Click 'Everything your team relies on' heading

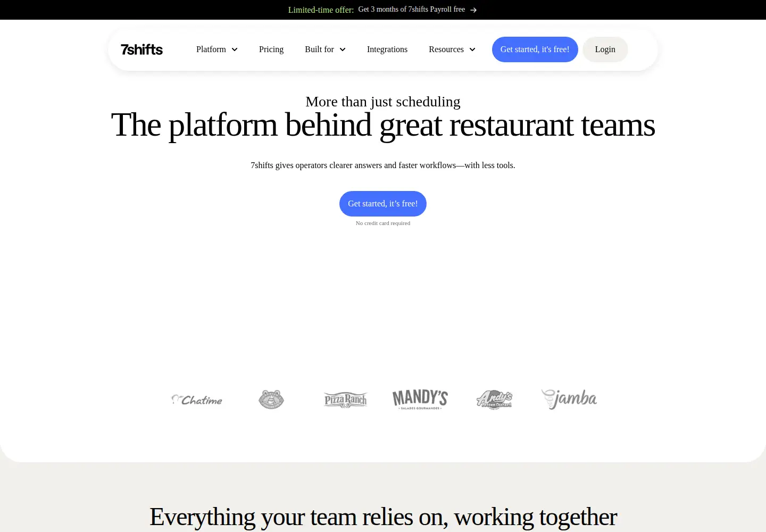383,517
